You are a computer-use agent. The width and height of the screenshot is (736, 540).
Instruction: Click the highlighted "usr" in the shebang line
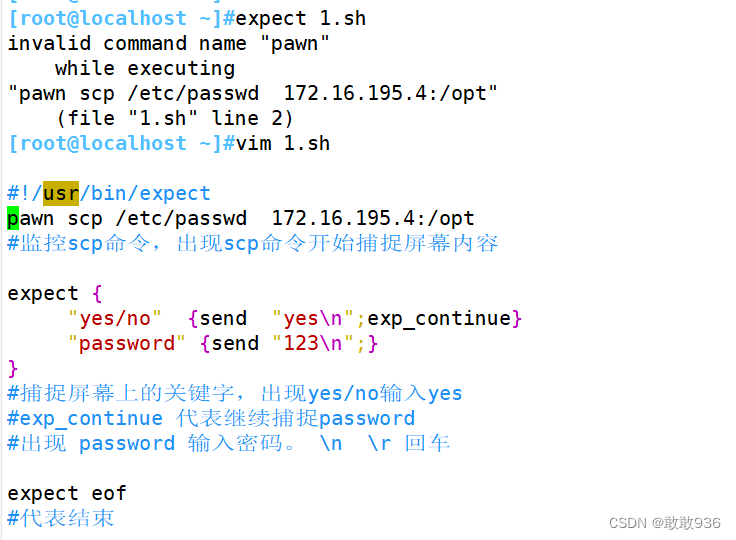tap(61, 193)
